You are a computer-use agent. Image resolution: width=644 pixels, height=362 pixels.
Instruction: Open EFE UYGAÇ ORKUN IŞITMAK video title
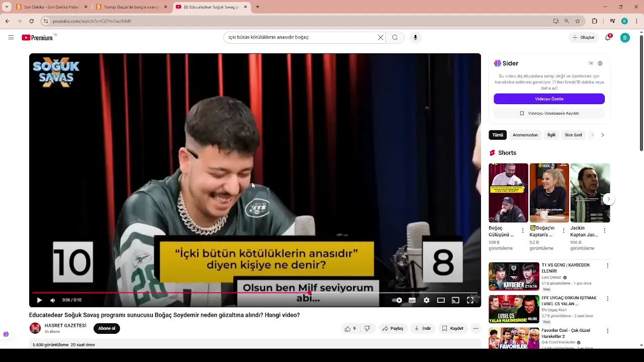(569, 301)
